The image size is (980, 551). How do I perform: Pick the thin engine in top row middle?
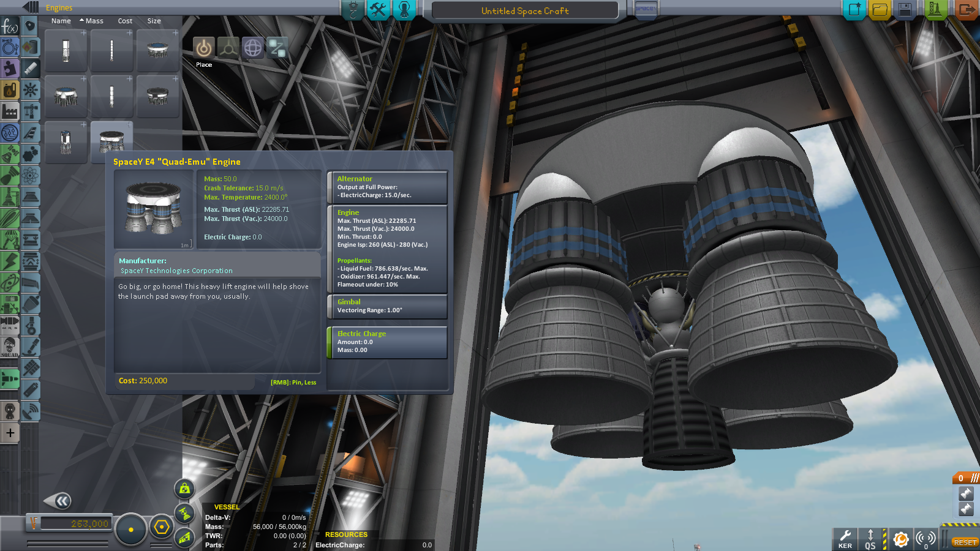pos(111,50)
